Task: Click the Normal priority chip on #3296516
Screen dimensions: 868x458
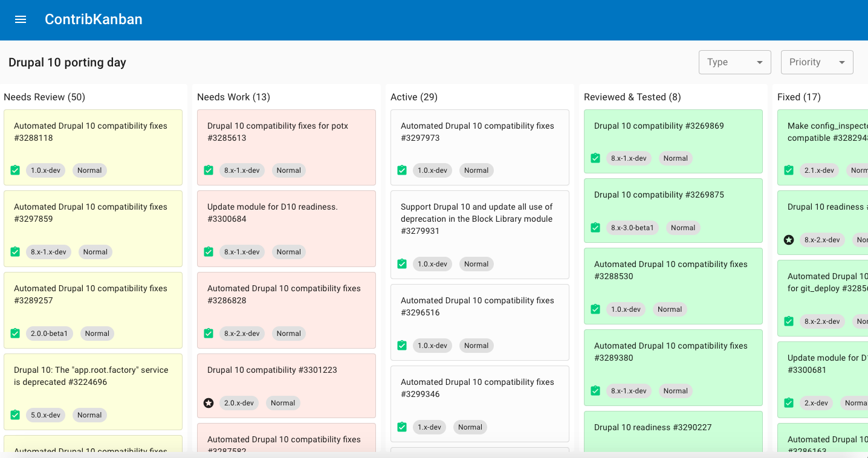Action: click(476, 346)
